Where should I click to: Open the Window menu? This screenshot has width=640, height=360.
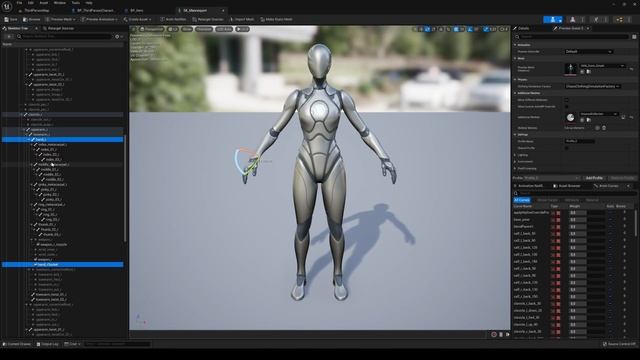60,3
